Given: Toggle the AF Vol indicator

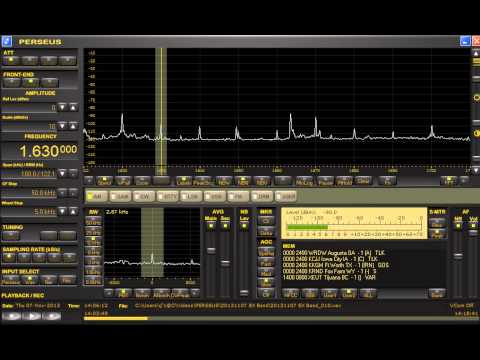Looking at the screenshot, I should pyautogui.click(x=473, y=226).
